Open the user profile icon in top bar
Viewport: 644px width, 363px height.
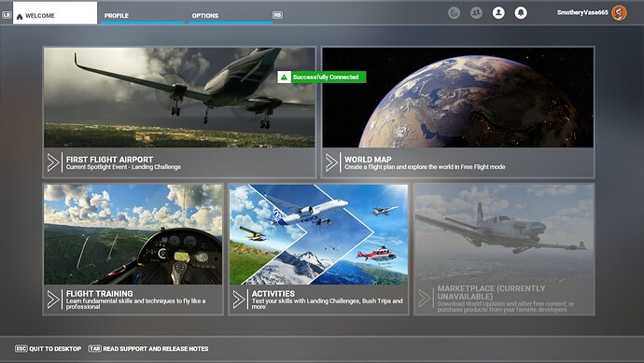498,13
